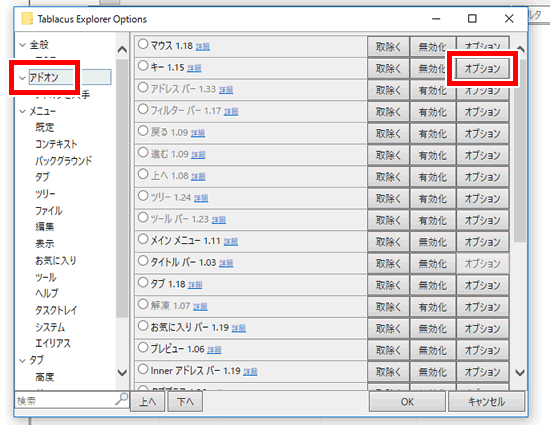Click the addon list scroll down arrow
The image size is (550, 425).
coord(520,372)
